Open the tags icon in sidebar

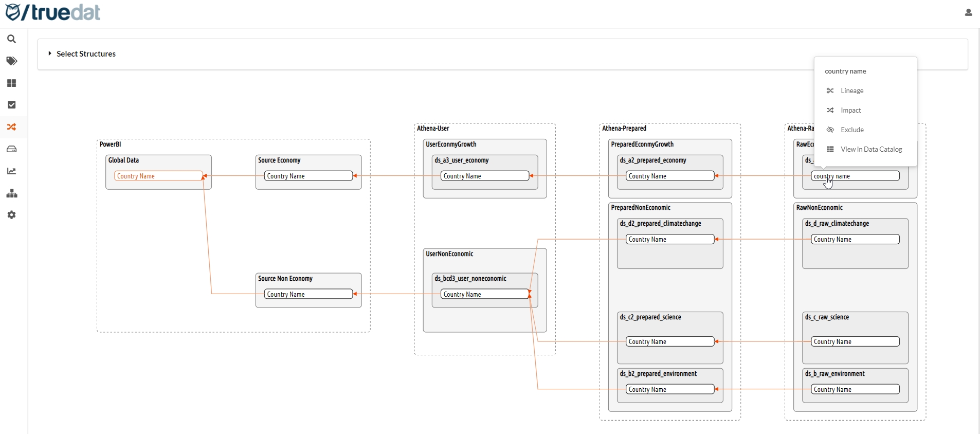point(12,61)
